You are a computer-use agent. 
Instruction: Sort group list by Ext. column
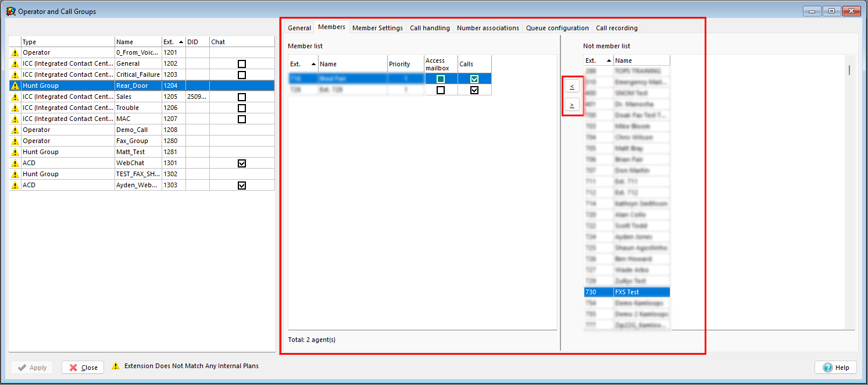tap(173, 42)
